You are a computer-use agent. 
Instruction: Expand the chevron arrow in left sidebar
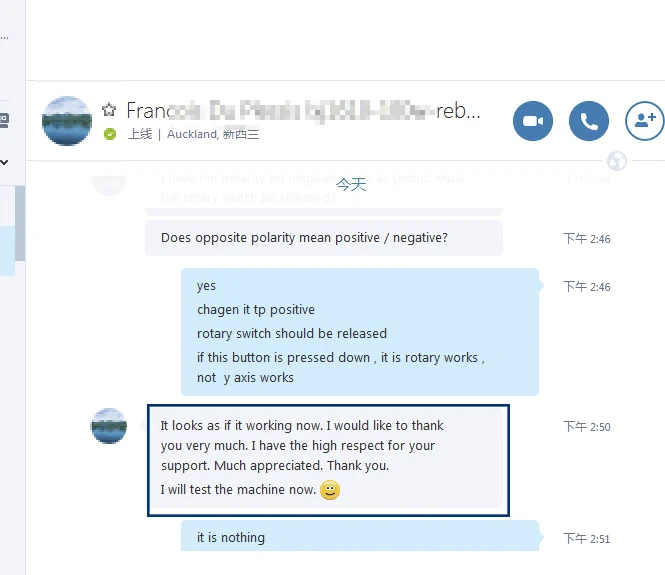(x=4, y=162)
